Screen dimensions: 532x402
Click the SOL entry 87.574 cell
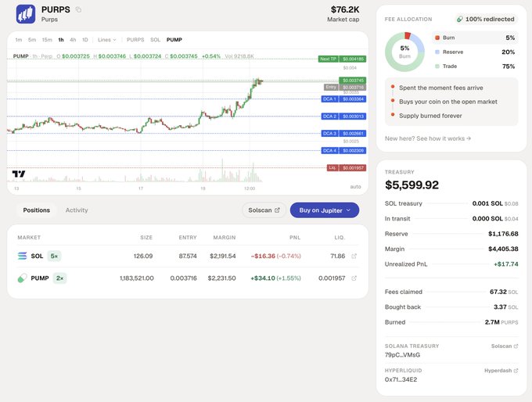188,256
